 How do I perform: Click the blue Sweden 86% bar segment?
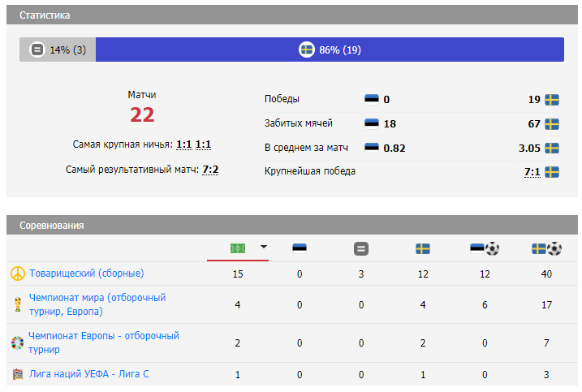coord(330,50)
